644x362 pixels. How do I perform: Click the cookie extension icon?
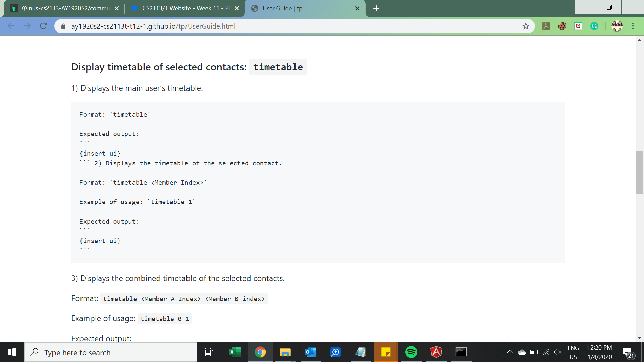click(x=562, y=26)
